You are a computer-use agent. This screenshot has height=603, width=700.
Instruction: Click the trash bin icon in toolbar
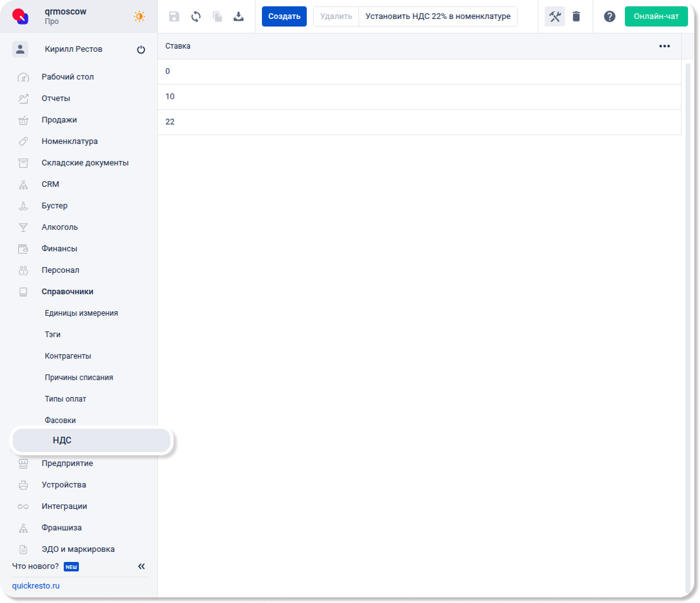point(576,16)
